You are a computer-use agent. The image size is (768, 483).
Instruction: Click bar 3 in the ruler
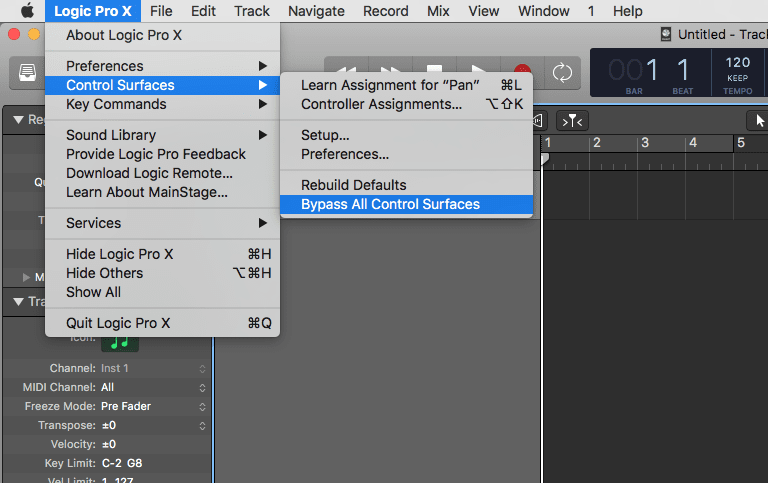(x=645, y=143)
